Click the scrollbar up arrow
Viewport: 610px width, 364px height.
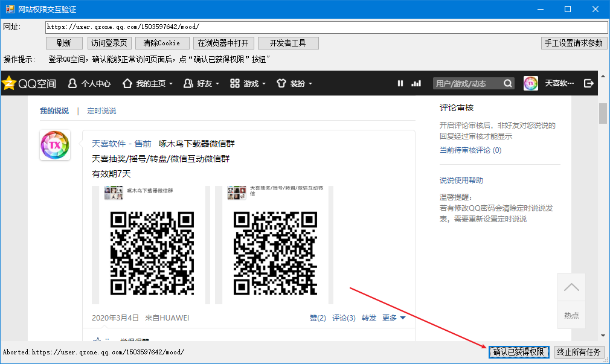603,76
